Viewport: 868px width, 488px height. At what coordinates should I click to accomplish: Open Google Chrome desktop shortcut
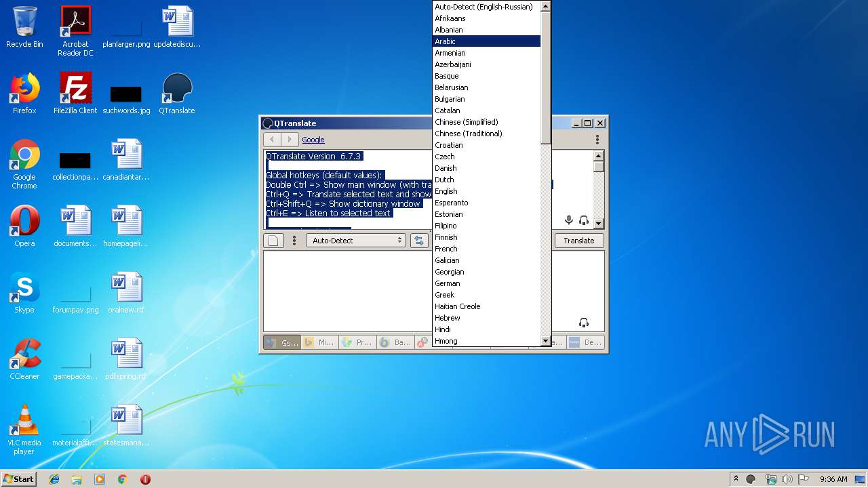[x=24, y=164]
